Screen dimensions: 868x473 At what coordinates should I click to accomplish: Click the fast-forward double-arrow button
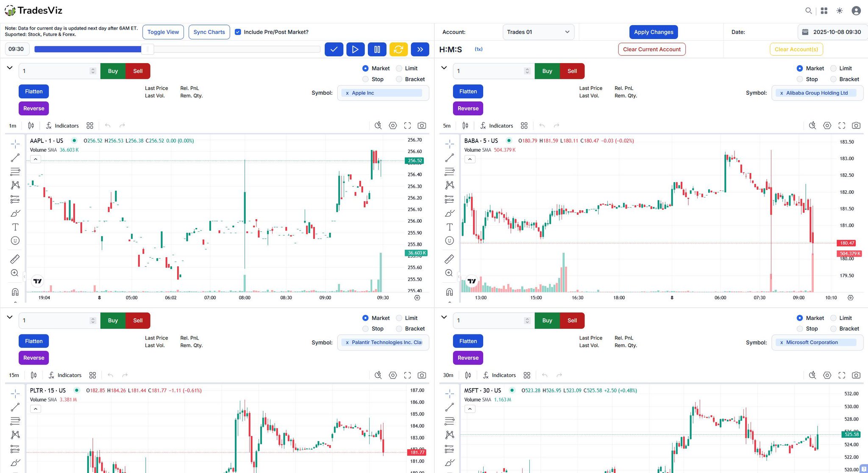[x=420, y=49]
